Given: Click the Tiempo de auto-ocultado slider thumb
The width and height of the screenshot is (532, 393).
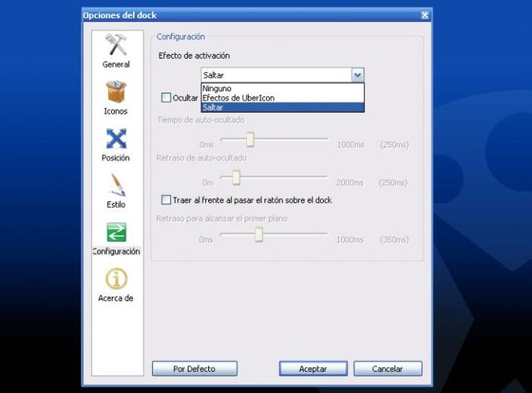Looking at the screenshot, I should point(250,139).
